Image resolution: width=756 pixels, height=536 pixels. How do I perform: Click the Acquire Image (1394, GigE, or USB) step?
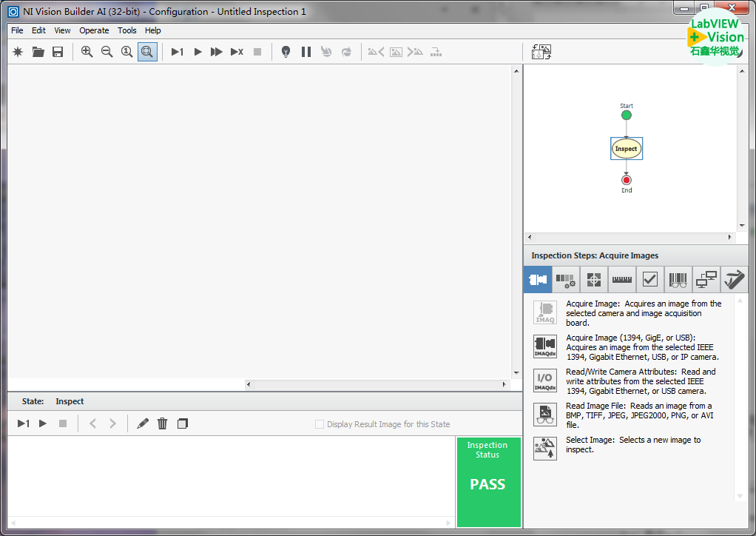pyautogui.click(x=545, y=346)
